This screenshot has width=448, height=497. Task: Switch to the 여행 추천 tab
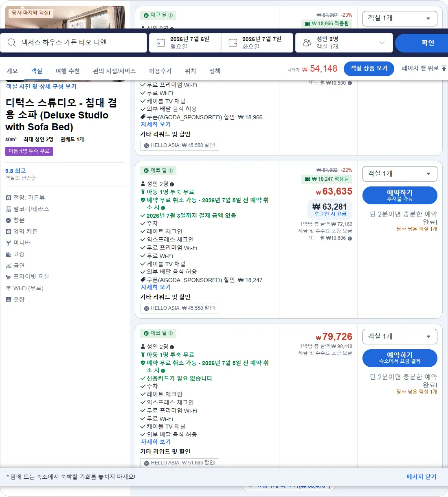click(x=68, y=71)
